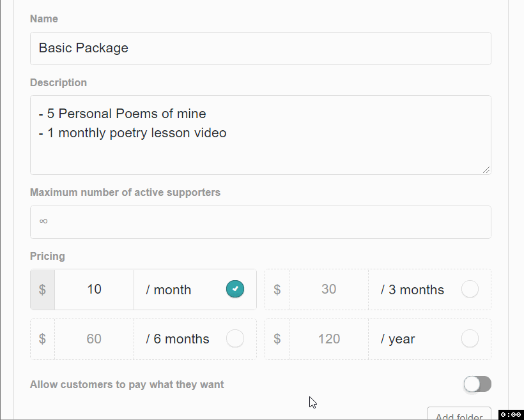Click into the Name field containing Basic Package
The width and height of the screenshot is (524, 420).
(x=260, y=49)
